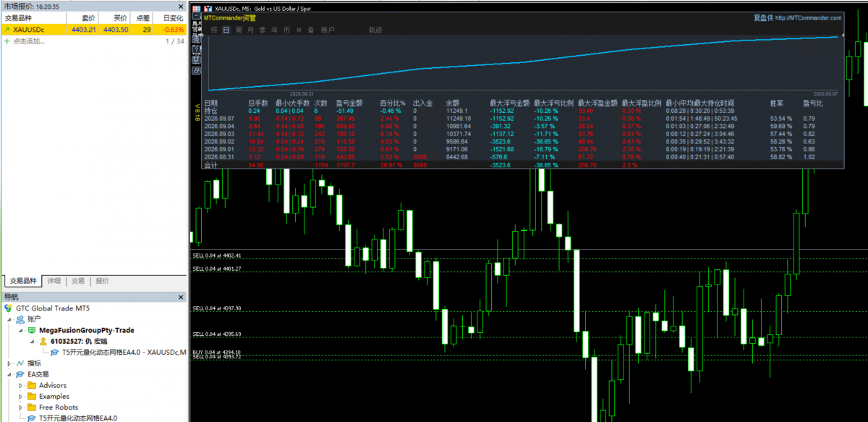Click the 账户 accounts people icon
The image size is (868, 422).
(20, 318)
